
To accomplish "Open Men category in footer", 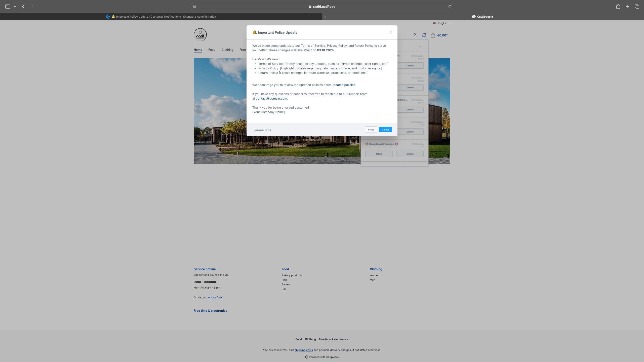I will (x=372, y=280).
